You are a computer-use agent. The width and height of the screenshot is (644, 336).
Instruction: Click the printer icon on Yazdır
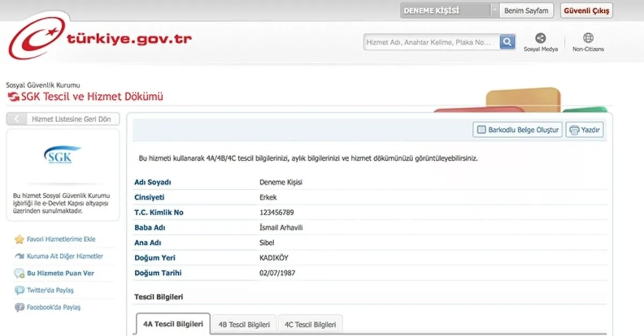point(574,130)
